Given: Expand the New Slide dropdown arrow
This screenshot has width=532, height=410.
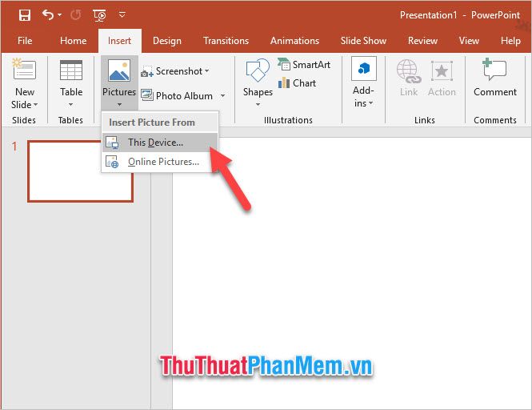Looking at the screenshot, I should pos(24,105).
